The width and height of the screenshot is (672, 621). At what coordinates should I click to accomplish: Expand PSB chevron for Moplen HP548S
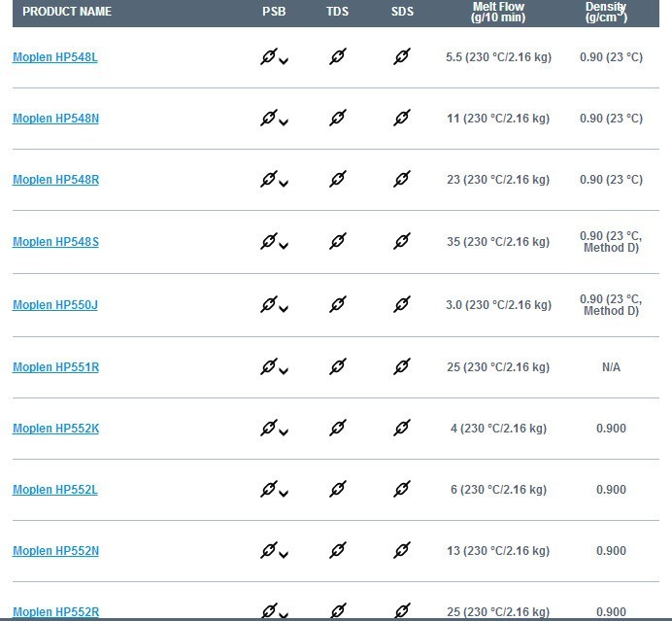click(x=284, y=246)
